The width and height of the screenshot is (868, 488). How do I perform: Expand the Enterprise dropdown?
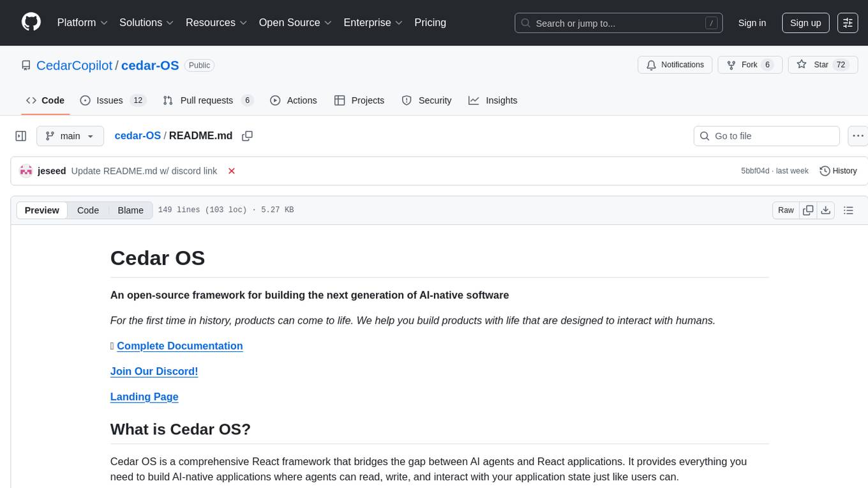click(x=373, y=22)
